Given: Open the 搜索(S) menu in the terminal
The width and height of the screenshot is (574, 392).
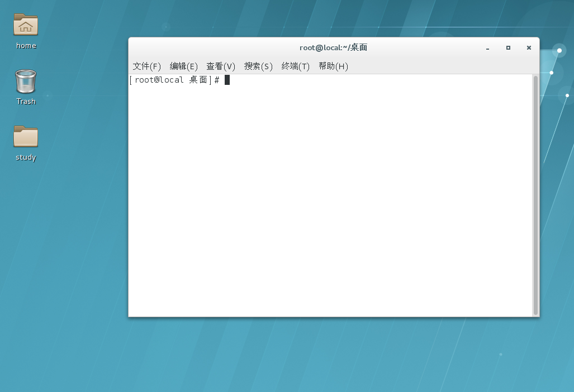Looking at the screenshot, I should [258, 66].
